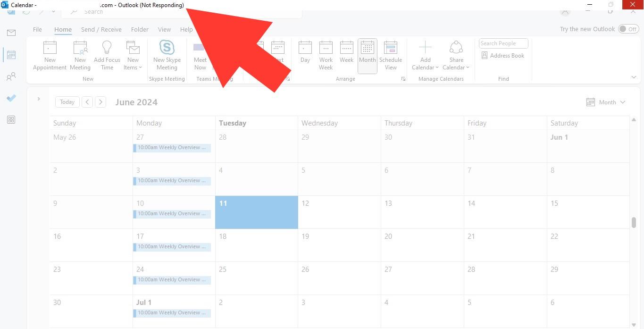Open the View ribbon tab
Viewport: 644px width, 329px height.
[x=164, y=29]
